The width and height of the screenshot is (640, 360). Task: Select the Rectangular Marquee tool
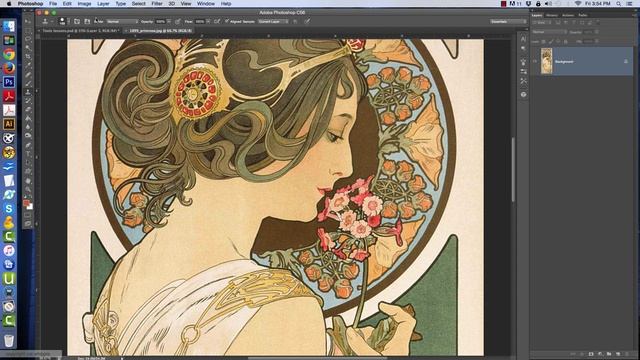(x=28, y=30)
